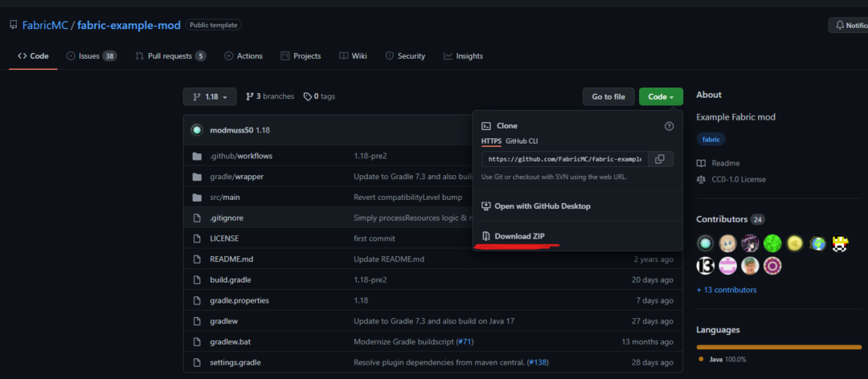This screenshot has width=868, height=379.
Task: Select the GitHub CLI clone tab
Action: click(522, 141)
